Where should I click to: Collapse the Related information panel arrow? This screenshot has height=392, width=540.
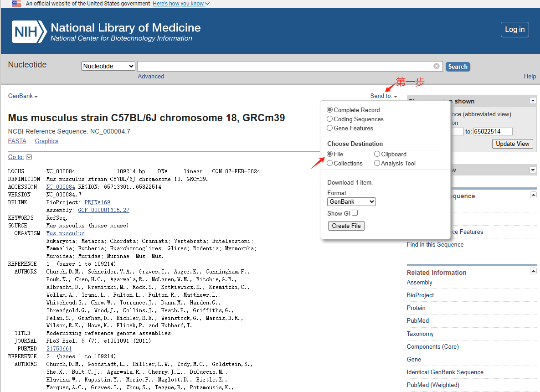[x=533, y=271]
